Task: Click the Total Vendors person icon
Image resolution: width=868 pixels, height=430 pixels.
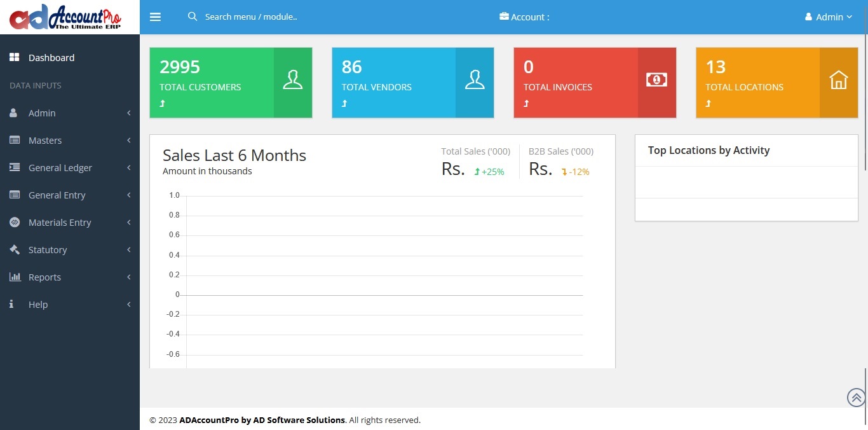Action: 475,80
